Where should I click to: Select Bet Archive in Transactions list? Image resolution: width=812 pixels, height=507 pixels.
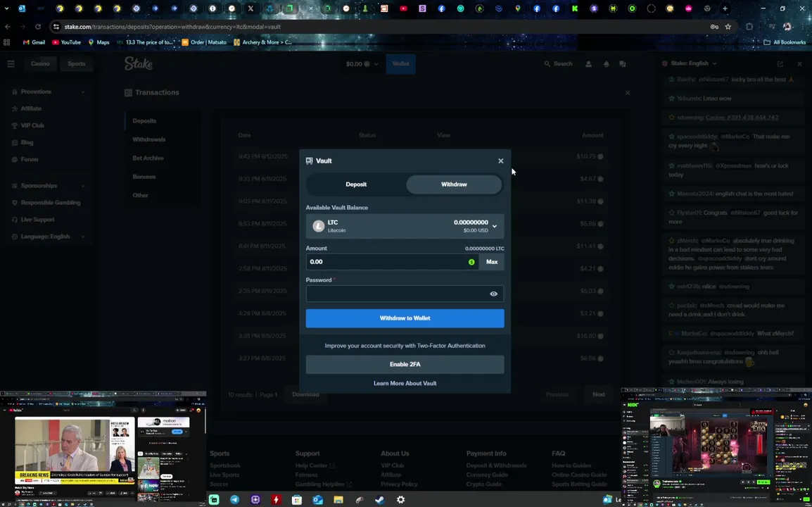pos(148,158)
